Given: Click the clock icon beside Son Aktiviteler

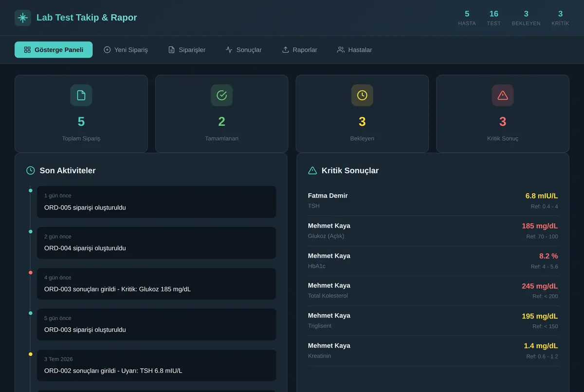Looking at the screenshot, I should pyautogui.click(x=31, y=171).
